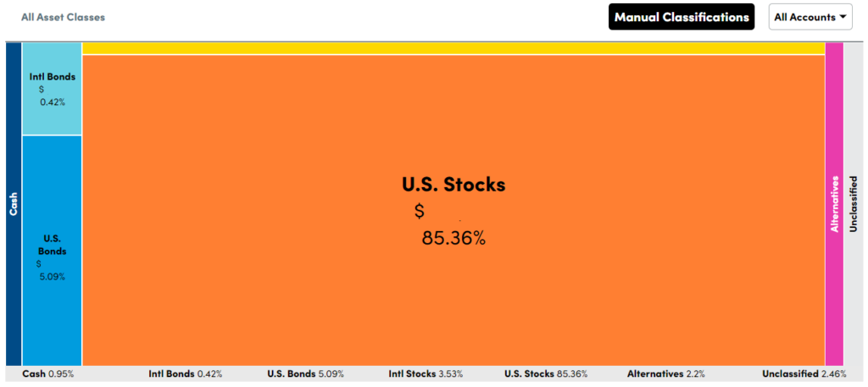Click the Intl Stocks 3.53% legend label
The image size is (868, 387).
[426, 373]
